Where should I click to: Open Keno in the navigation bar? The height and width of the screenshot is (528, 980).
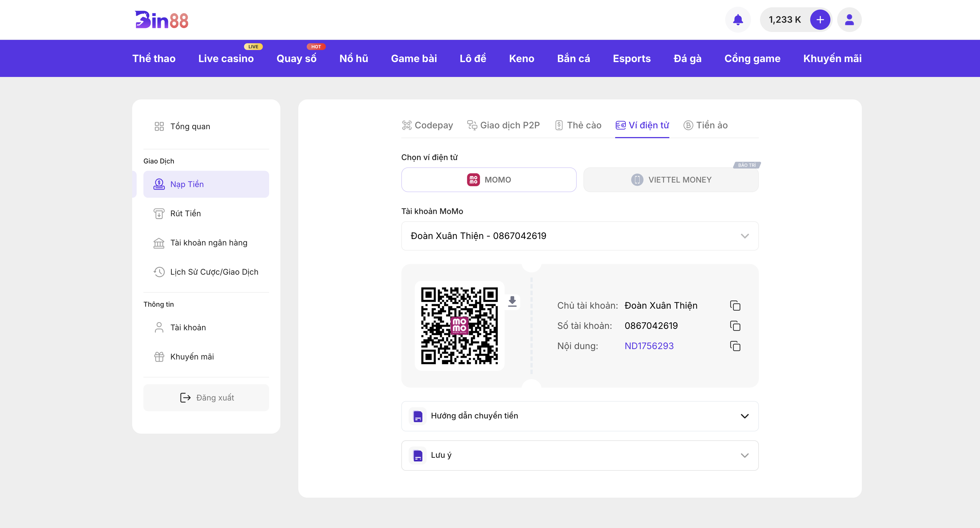point(522,59)
